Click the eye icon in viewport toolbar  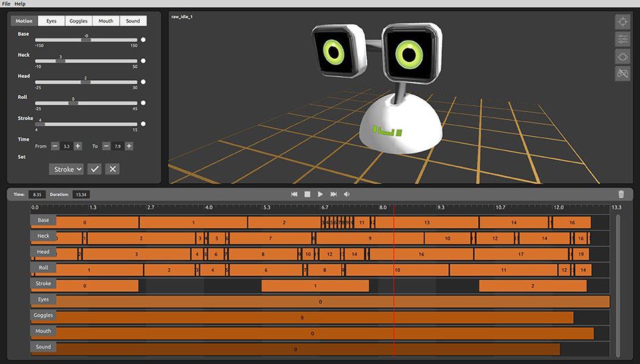[x=622, y=56]
